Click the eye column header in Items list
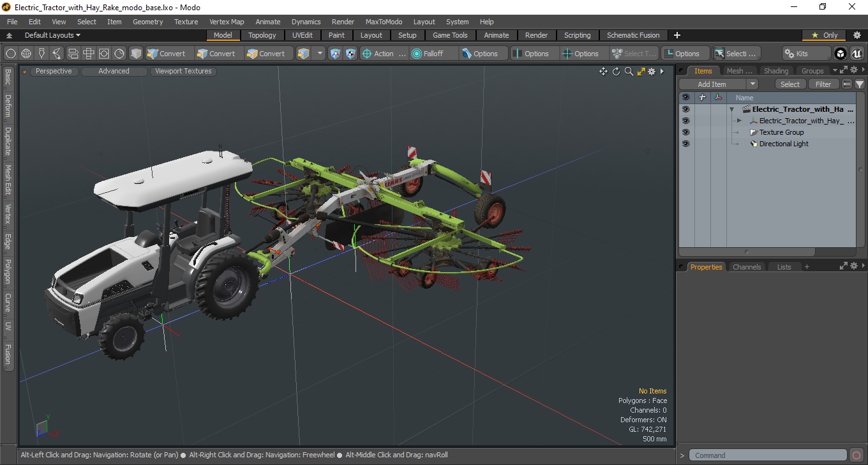The image size is (868, 465). [685, 98]
